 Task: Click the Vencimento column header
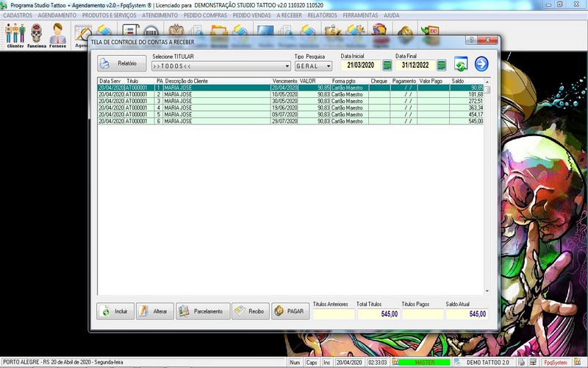[284, 81]
